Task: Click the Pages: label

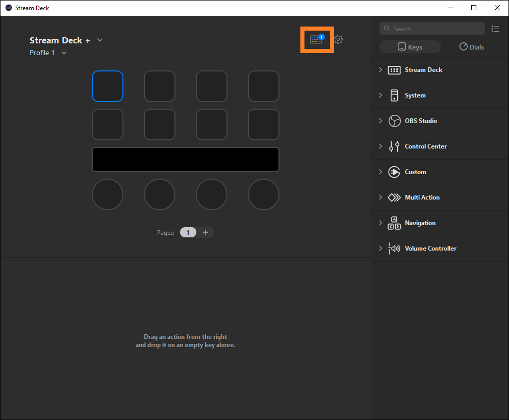Action: [x=166, y=233]
